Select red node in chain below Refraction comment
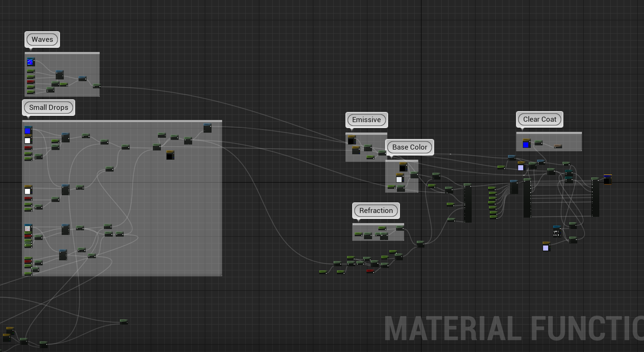Viewport: 644px width, 352px height. [370, 271]
